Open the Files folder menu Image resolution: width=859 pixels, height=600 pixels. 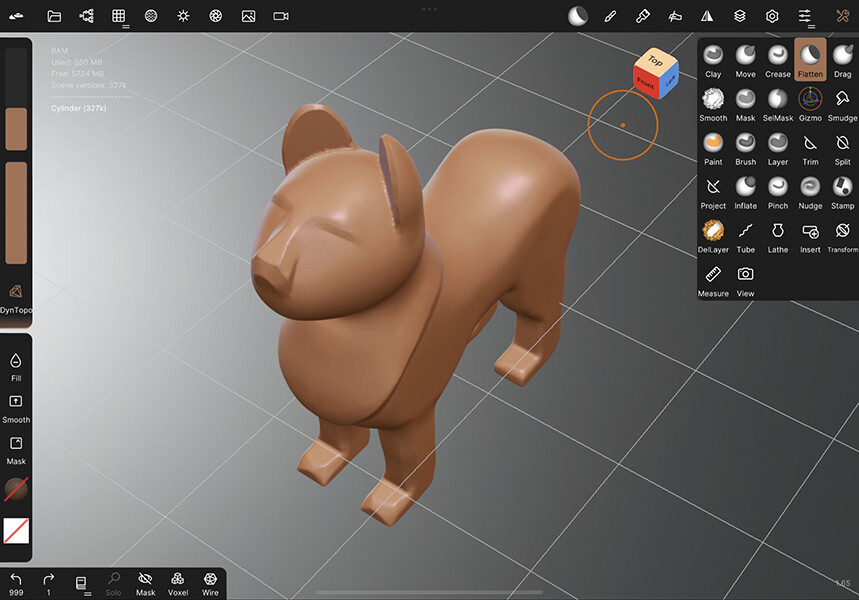click(54, 16)
